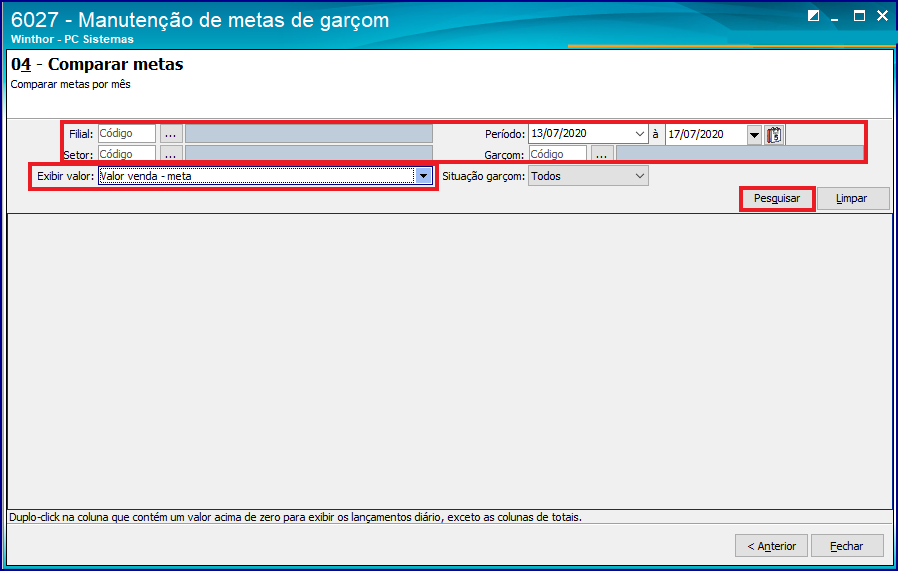Expand the Exibir valor dropdown arrow

tap(423, 176)
